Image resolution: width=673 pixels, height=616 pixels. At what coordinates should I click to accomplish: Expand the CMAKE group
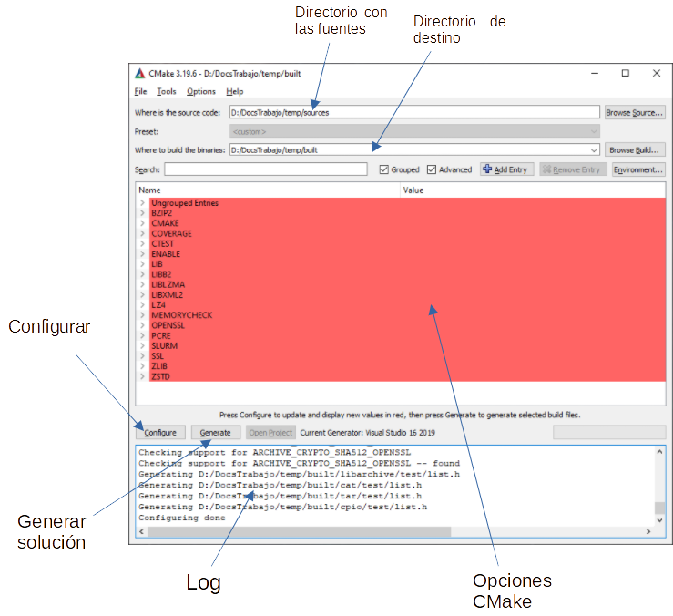(x=142, y=223)
